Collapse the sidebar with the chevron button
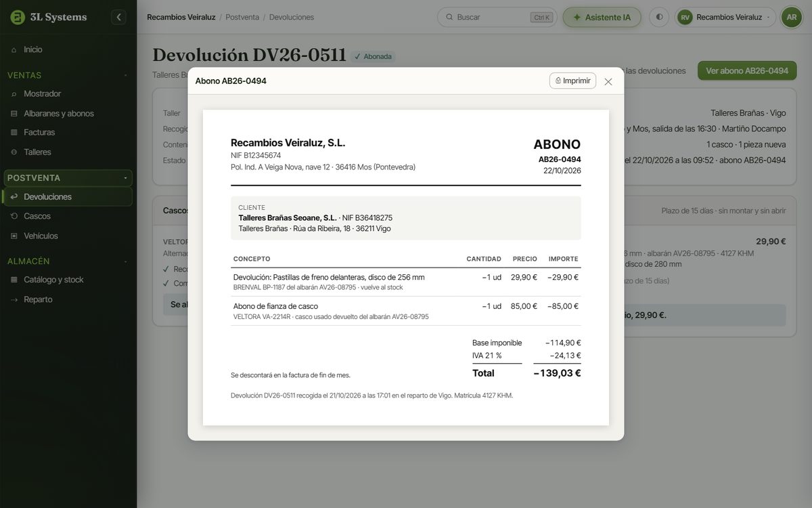Viewport: 812px width, 508px height. (119, 17)
